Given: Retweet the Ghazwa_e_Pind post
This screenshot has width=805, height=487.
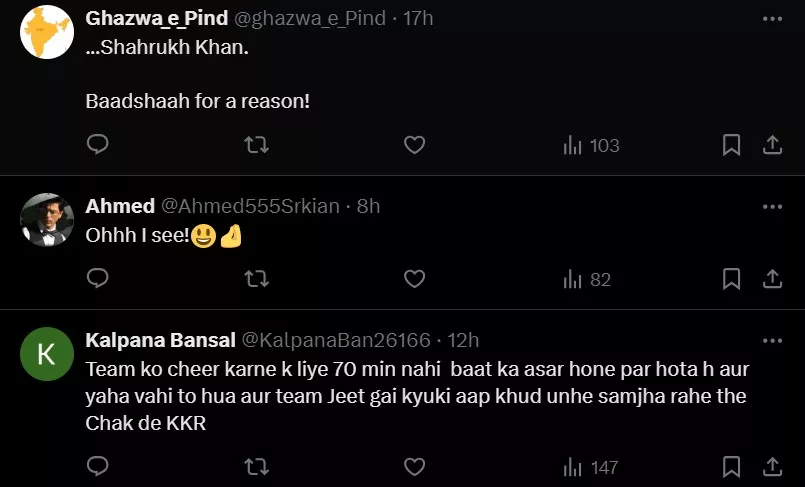Looking at the screenshot, I should click(256, 145).
